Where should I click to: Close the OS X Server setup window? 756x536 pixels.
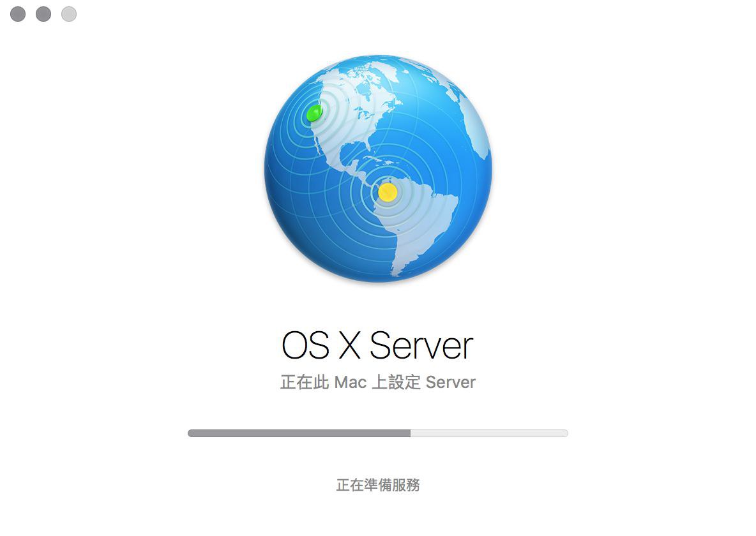(x=18, y=14)
